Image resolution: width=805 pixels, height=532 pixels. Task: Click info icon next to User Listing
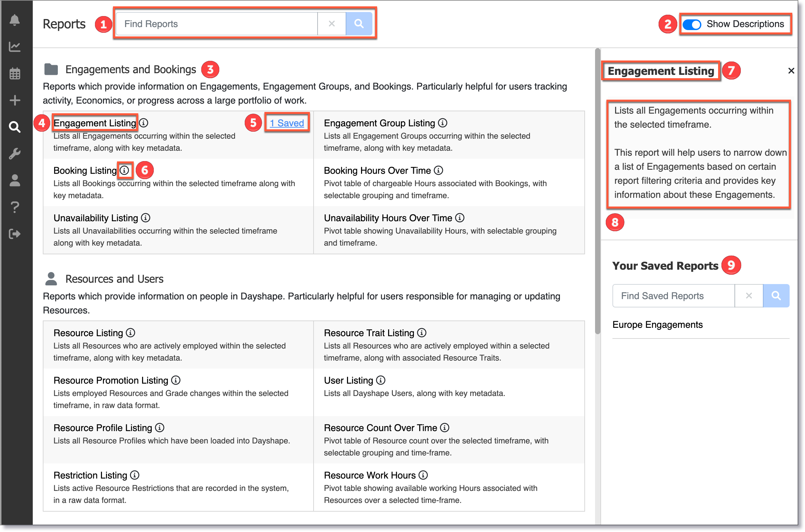[381, 380]
